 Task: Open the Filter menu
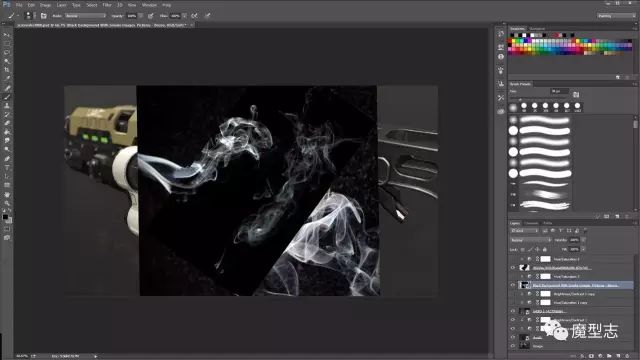click(x=107, y=5)
